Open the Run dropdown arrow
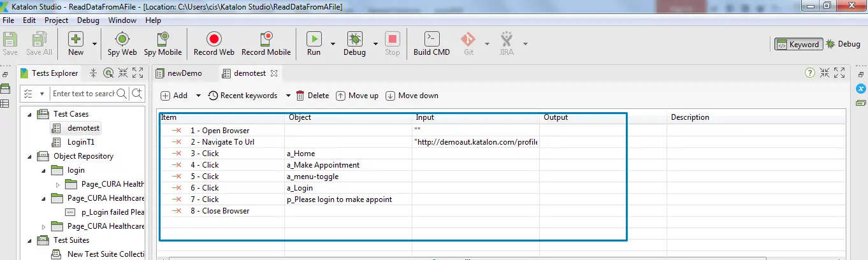Image resolution: width=868 pixels, height=260 pixels. (x=333, y=44)
